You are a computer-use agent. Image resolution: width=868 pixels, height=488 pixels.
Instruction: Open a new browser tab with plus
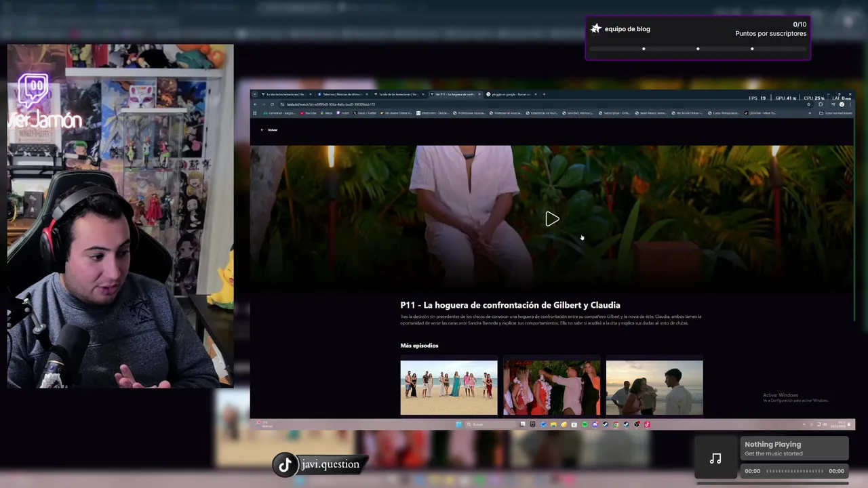coord(544,94)
